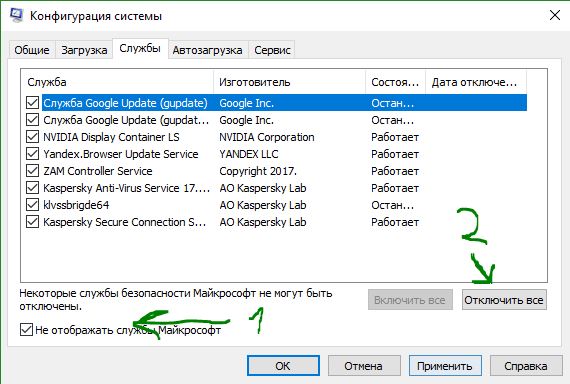The height and width of the screenshot is (384, 570).
Task: Select the highlighted Служба Google Update (gupdate) row name
Action: click(x=125, y=103)
